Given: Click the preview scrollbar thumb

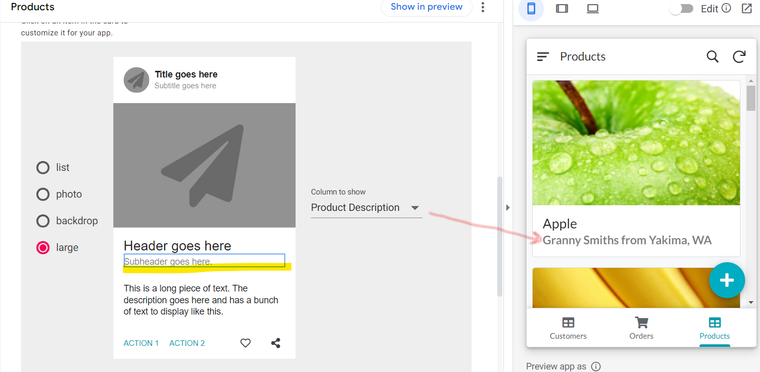Looking at the screenshot, I should pos(751,97).
